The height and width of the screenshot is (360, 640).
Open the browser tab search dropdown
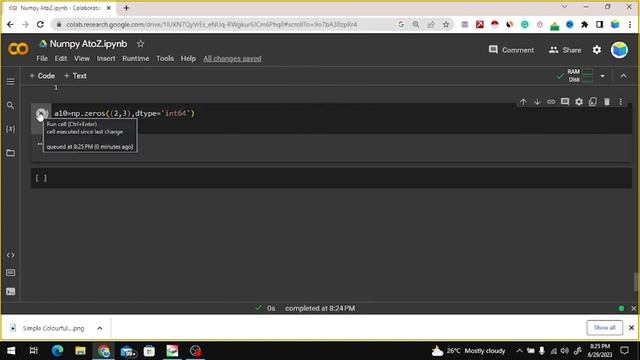pos(564,7)
